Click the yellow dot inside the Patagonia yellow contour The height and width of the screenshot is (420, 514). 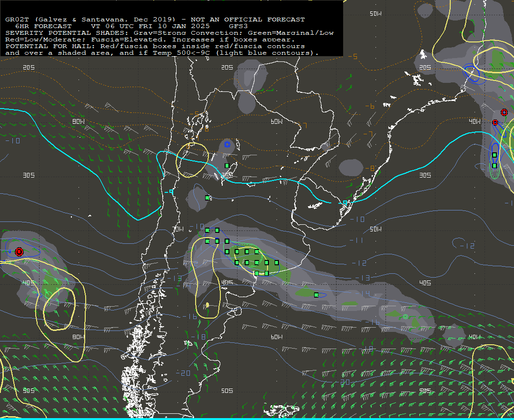(x=208, y=305)
